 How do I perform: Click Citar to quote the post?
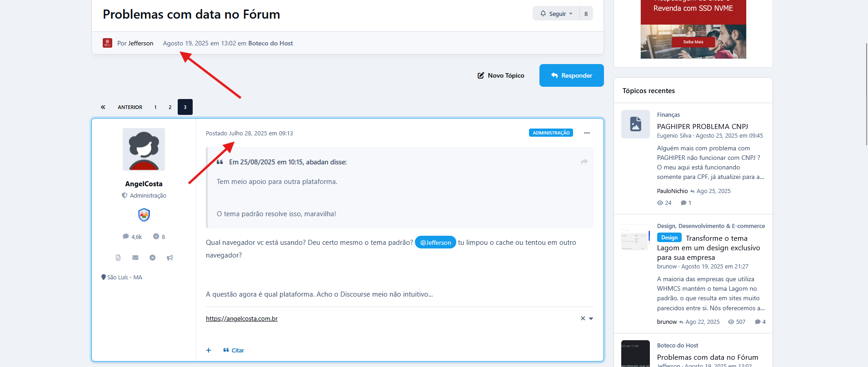[234, 350]
